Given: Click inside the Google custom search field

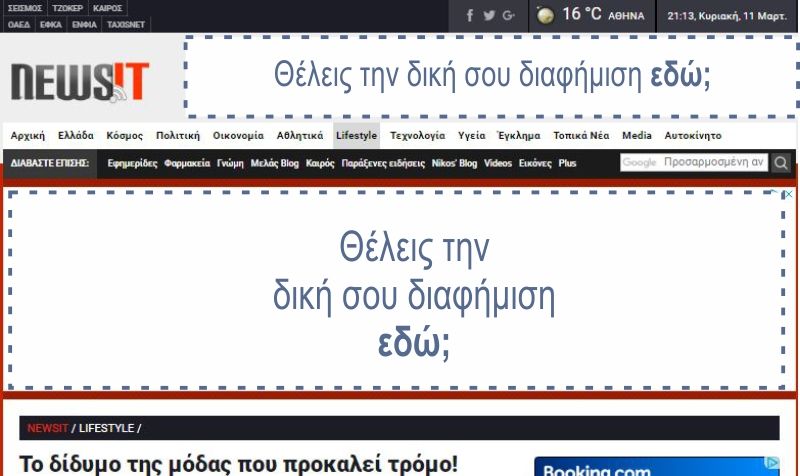Looking at the screenshot, I should [694, 162].
